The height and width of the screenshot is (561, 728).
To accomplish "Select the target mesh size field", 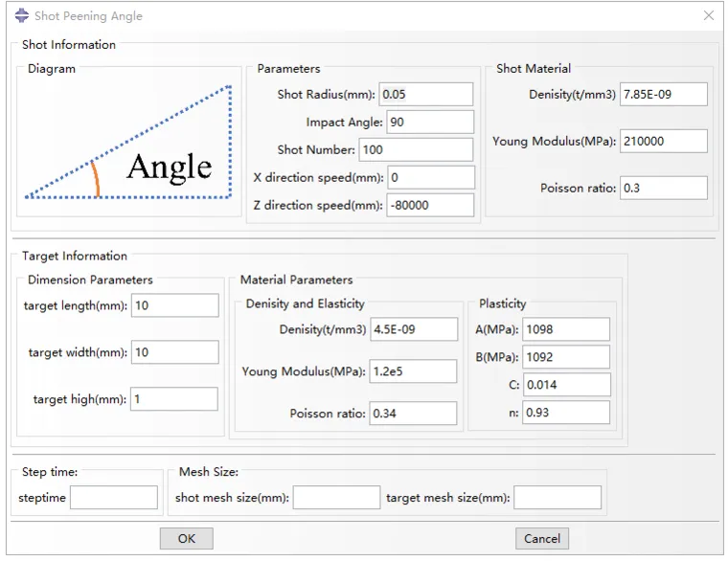I will (x=557, y=498).
